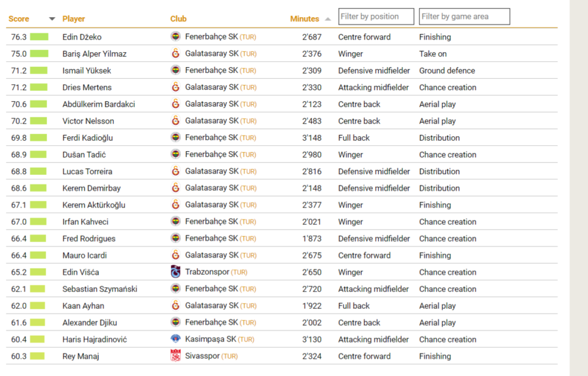588x376 pixels.
Task: Open Ferdi Kadioğlu player link
Action: click(x=87, y=138)
